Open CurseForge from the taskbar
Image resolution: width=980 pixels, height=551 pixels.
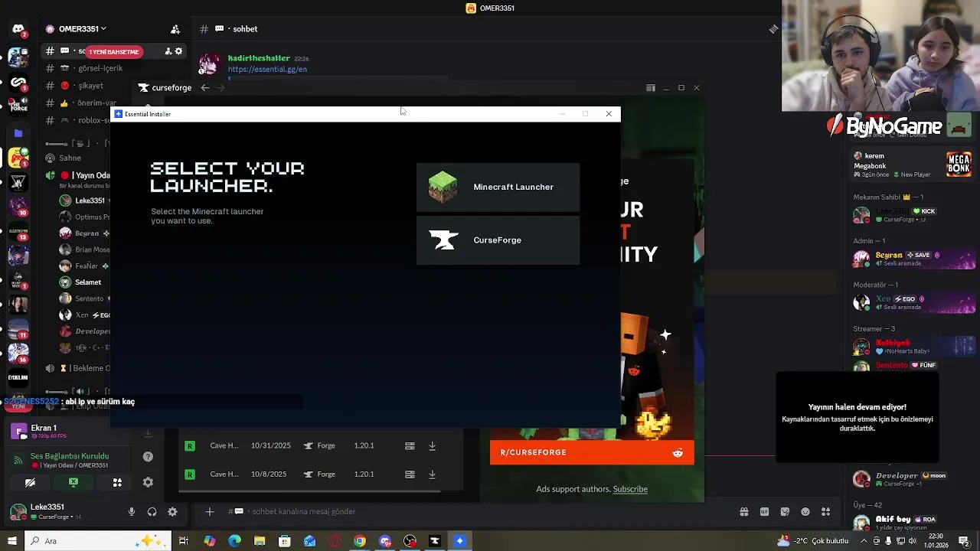tap(435, 541)
